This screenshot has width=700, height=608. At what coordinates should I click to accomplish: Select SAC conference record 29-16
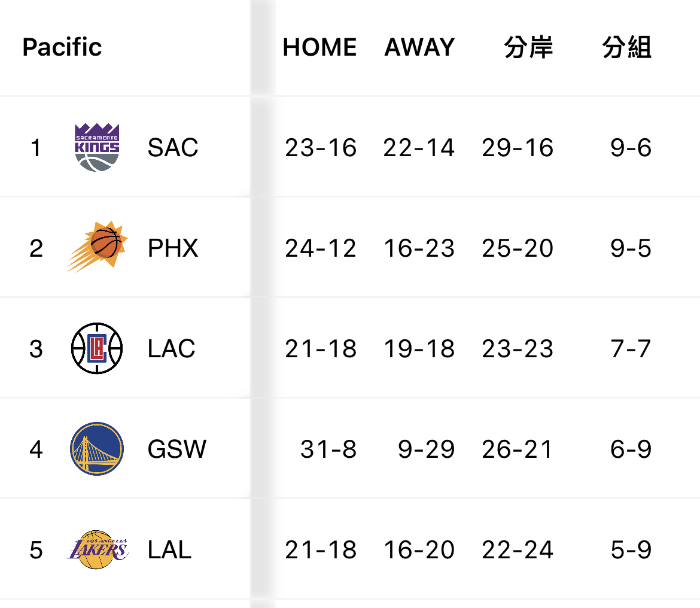click(518, 148)
